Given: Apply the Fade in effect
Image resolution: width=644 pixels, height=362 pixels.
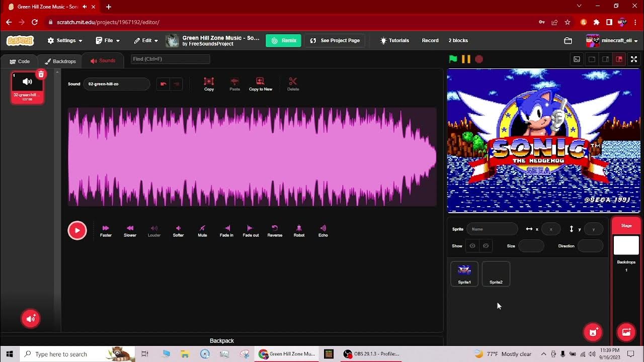Looking at the screenshot, I should tap(226, 231).
